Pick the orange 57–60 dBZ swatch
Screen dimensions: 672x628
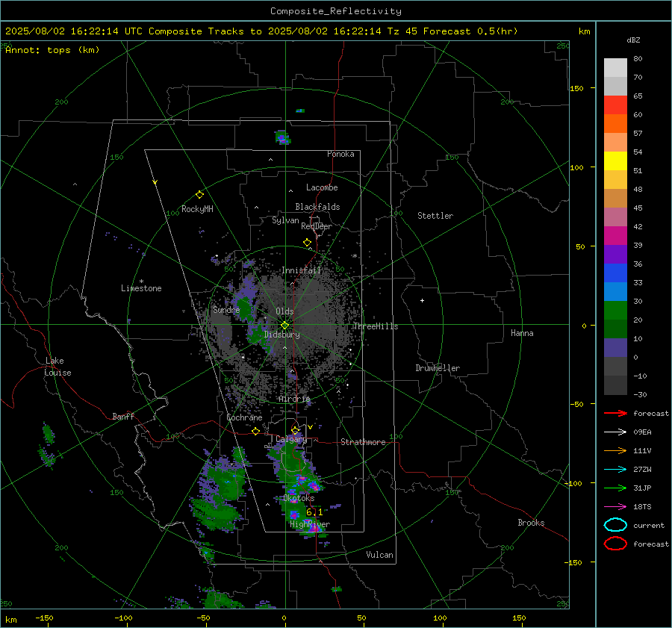(x=615, y=124)
